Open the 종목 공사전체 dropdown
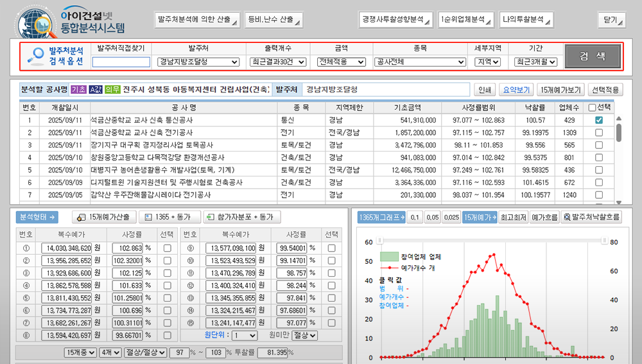 pos(420,62)
